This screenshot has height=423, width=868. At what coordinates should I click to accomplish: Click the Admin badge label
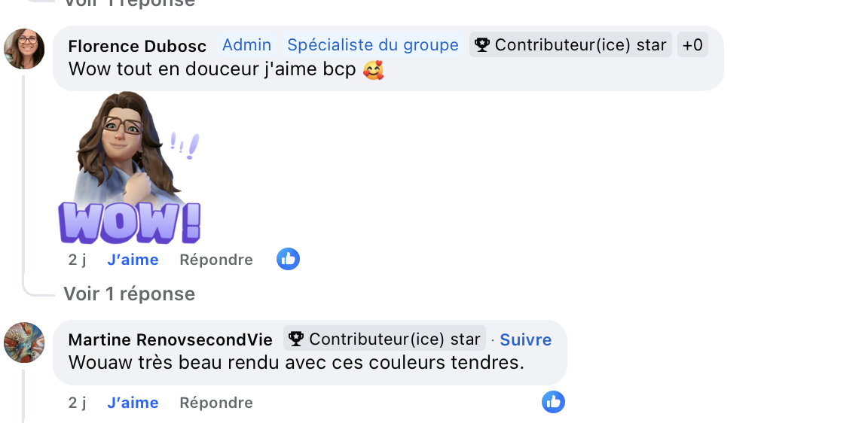tap(246, 45)
